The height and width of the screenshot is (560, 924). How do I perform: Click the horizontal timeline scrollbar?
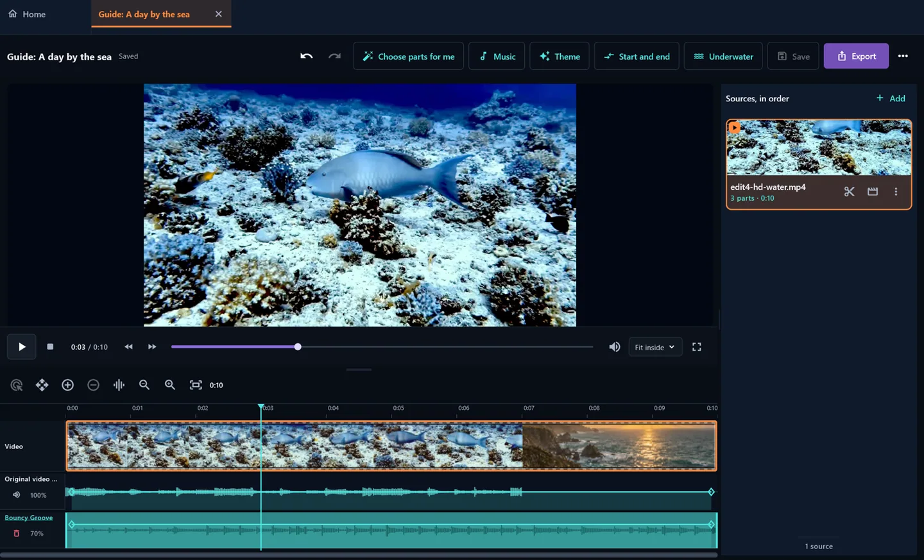pyautogui.click(x=359, y=555)
